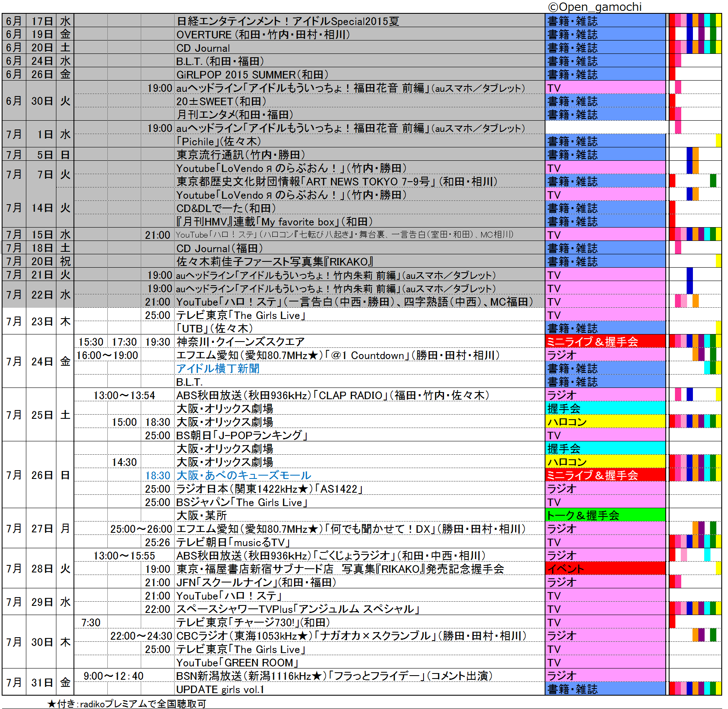728x709 pixels.
Task: Click the ©Open_gamochi credit text
Action: (x=595, y=7)
